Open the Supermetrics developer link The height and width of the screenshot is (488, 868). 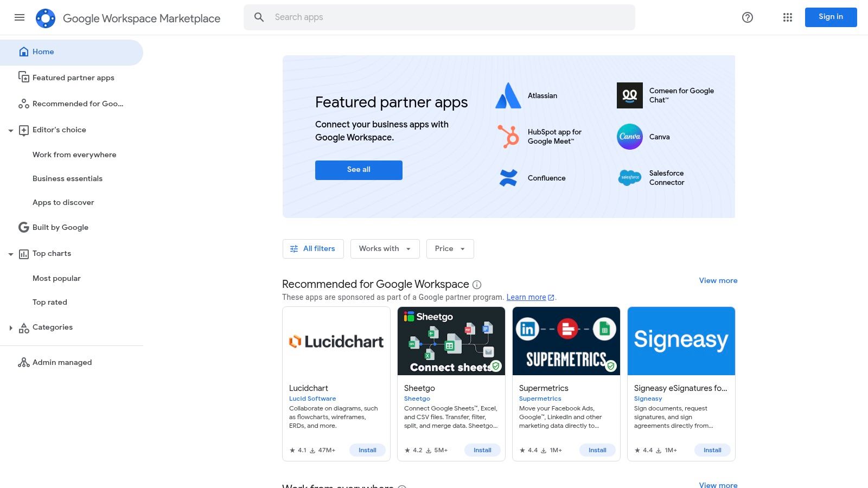click(x=540, y=399)
